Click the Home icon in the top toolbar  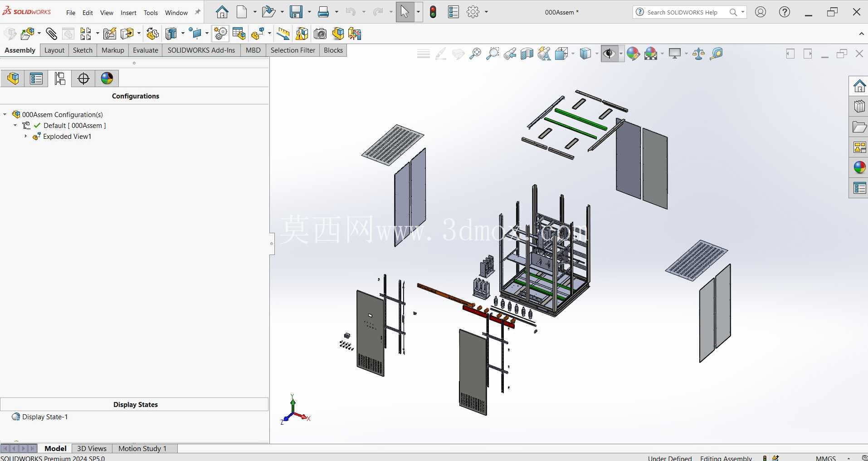(222, 12)
